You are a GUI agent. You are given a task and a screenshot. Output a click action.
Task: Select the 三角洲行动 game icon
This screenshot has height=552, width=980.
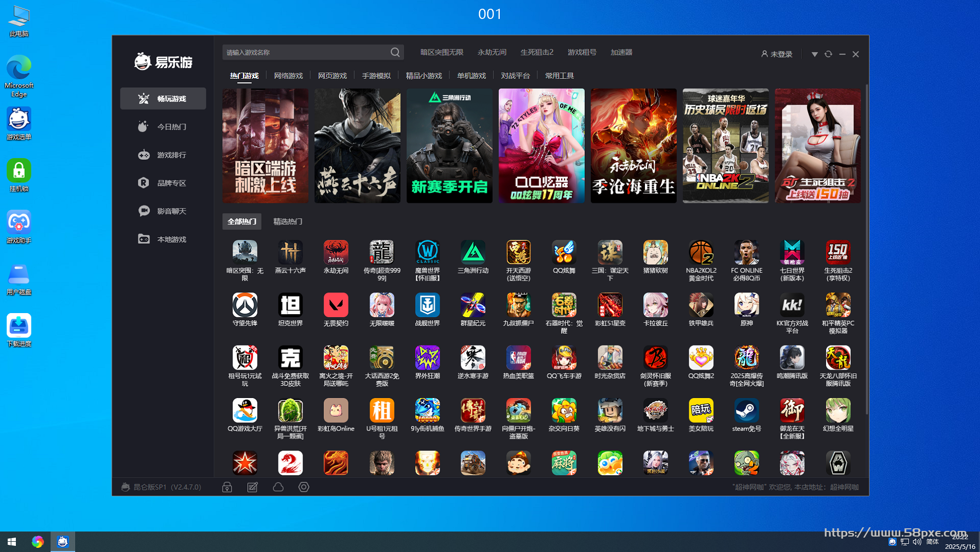(x=472, y=253)
